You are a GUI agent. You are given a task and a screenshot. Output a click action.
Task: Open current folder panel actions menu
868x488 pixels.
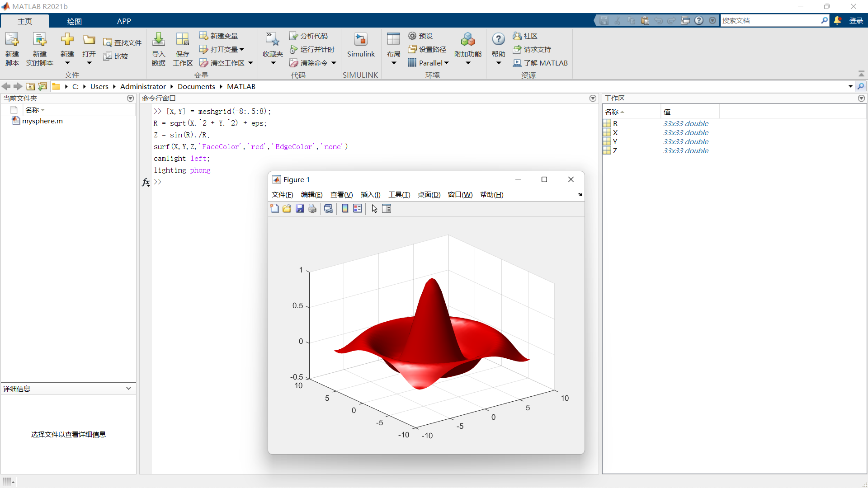click(131, 98)
